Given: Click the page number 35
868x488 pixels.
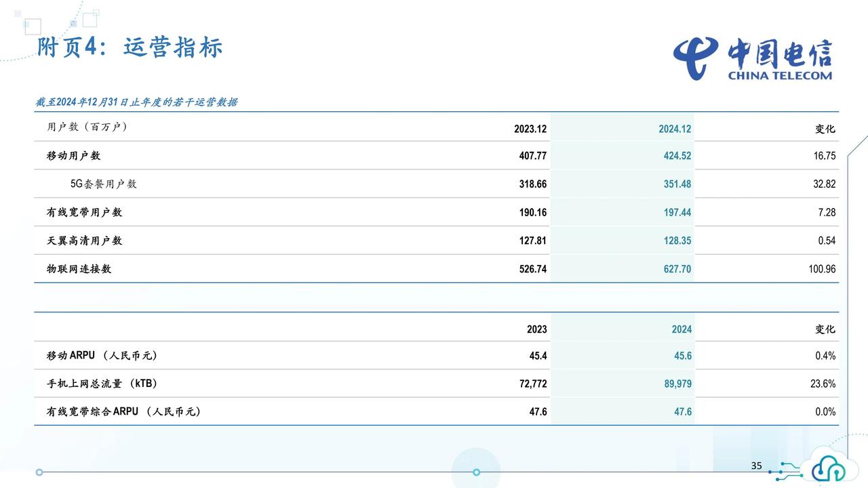Looking at the screenshot, I should pyautogui.click(x=757, y=466).
